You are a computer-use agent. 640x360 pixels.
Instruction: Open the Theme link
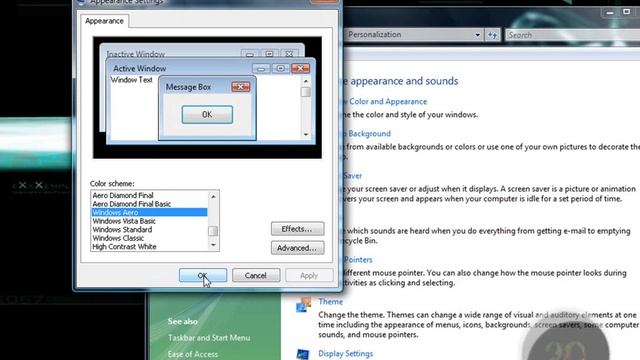[331, 302]
